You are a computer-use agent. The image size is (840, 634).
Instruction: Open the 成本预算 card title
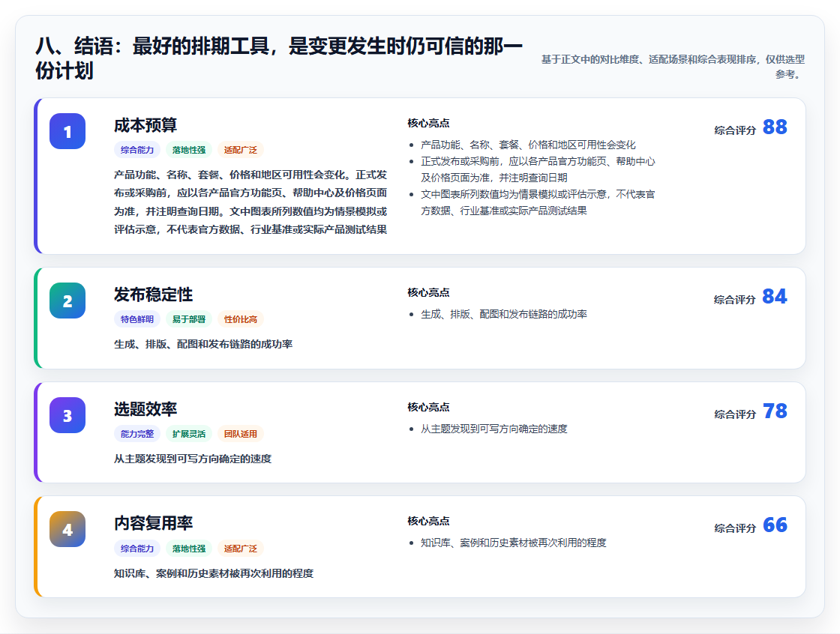(145, 125)
